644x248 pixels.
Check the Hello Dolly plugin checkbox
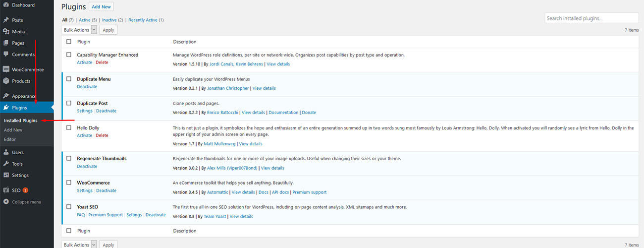[69, 127]
